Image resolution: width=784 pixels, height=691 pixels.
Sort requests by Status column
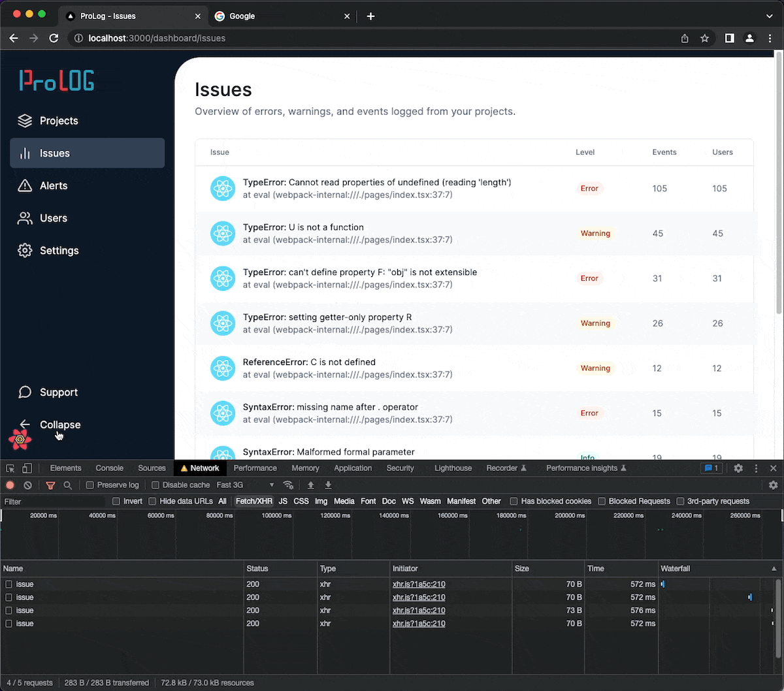[280, 569]
